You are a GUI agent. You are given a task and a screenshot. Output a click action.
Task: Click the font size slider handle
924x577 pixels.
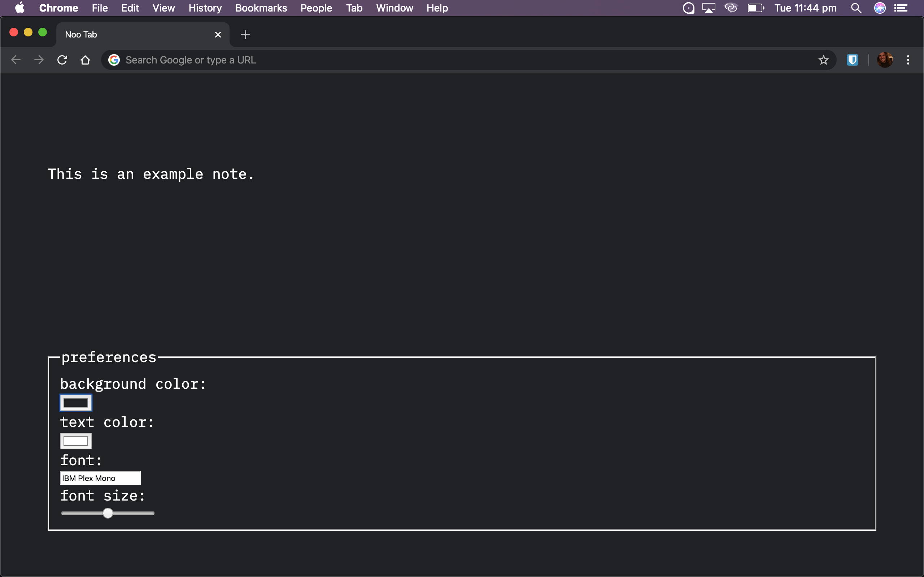pyautogui.click(x=108, y=513)
